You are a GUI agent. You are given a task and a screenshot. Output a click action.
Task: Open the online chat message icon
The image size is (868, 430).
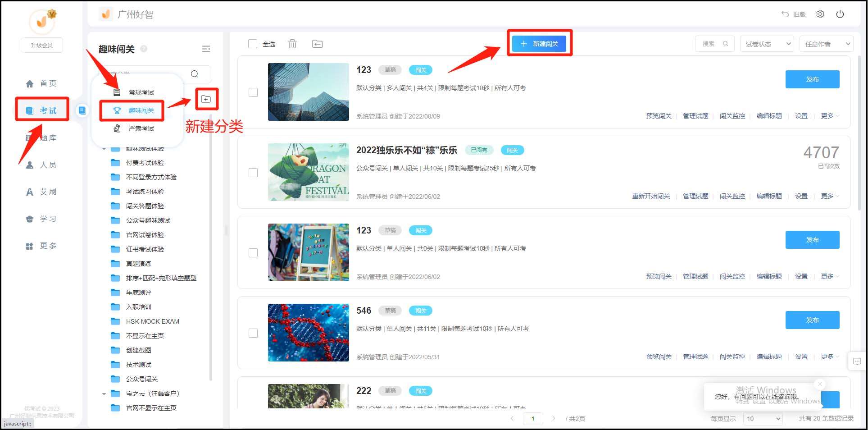pyautogui.click(x=857, y=361)
